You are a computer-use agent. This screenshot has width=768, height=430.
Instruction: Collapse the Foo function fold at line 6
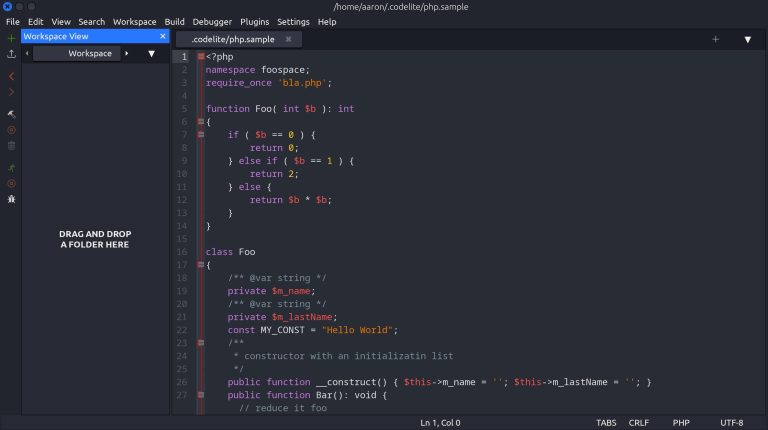(x=201, y=121)
